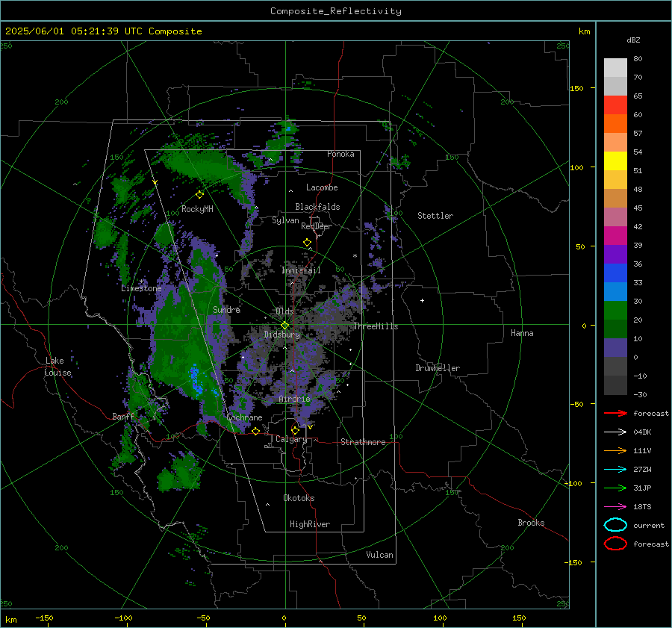Click the red forecast arrow in legend
Viewport: 672px width, 628px height.
point(615,413)
